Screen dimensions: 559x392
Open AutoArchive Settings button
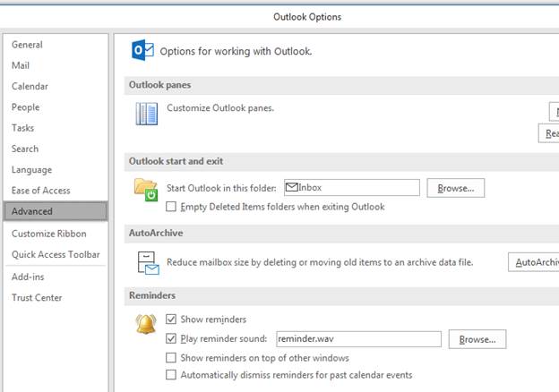click(x=534, y=262)
